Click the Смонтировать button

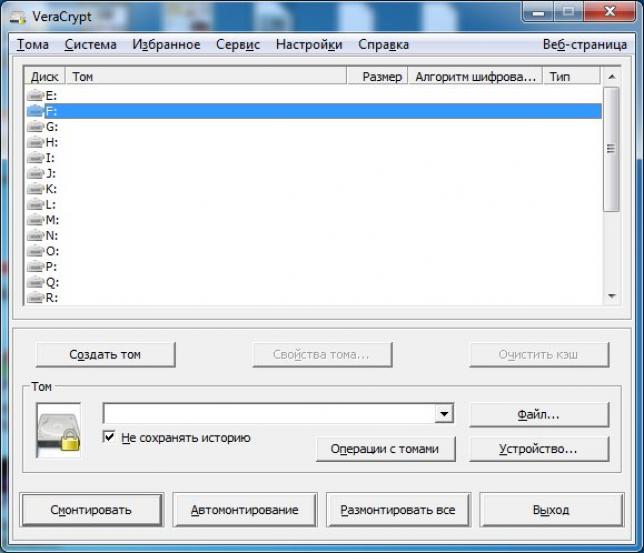(x=91, y=509)
